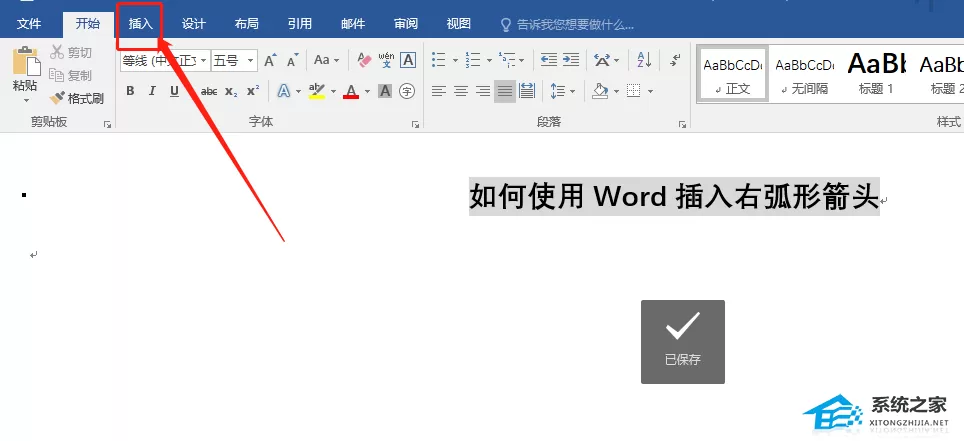
Task: Open the 审阅 ribbon tab
Action: point(406,24)
